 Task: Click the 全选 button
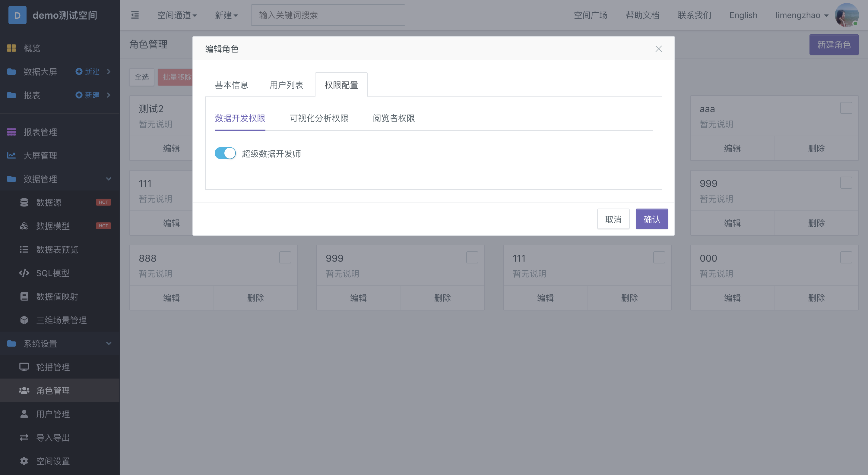tap(141, 77)
